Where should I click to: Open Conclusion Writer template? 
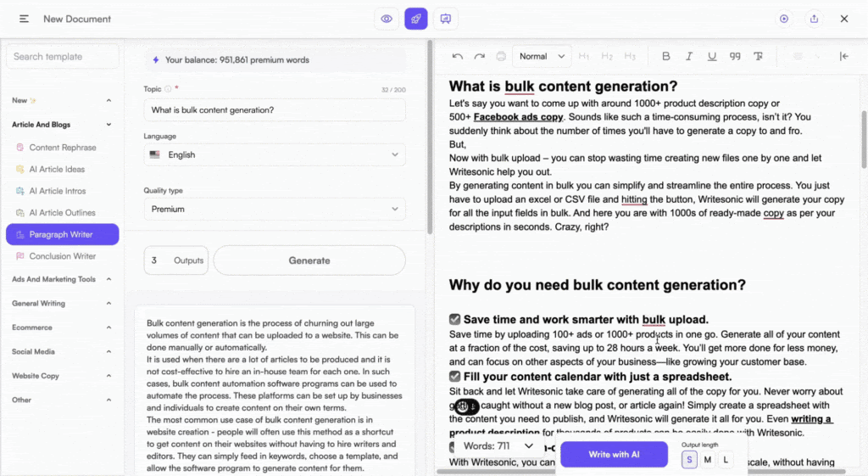pyautogui.click(x=63, y=256)
